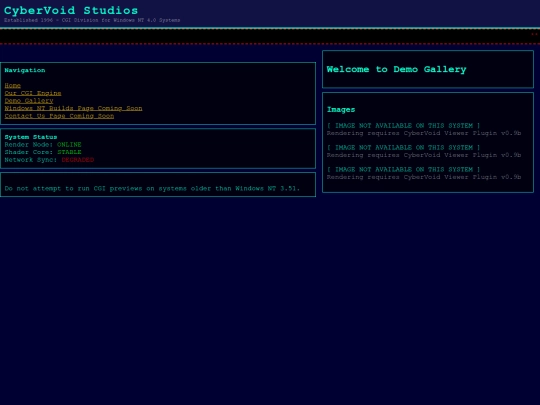Click the second Viewer Plugin v0.9b caption

(x=424, y=155)
